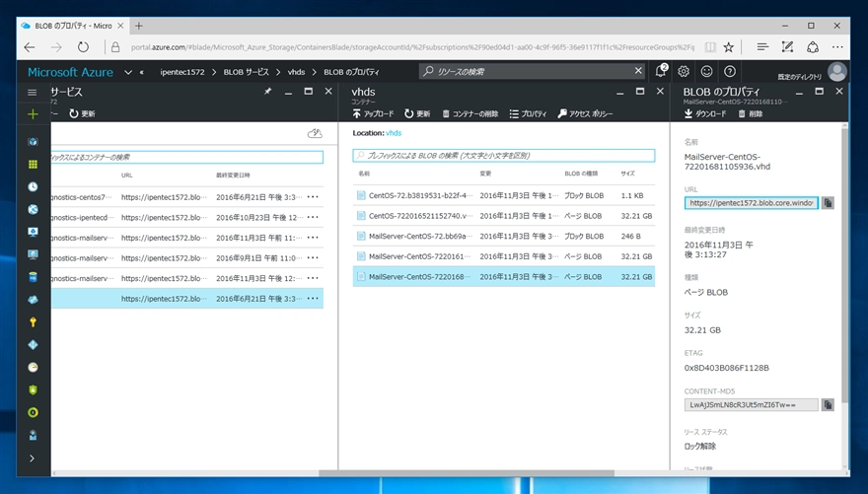The height and width of the screenshot is (494, 868).
Task: Go to ipentec1572 breadcrumb
Action: 182,72
